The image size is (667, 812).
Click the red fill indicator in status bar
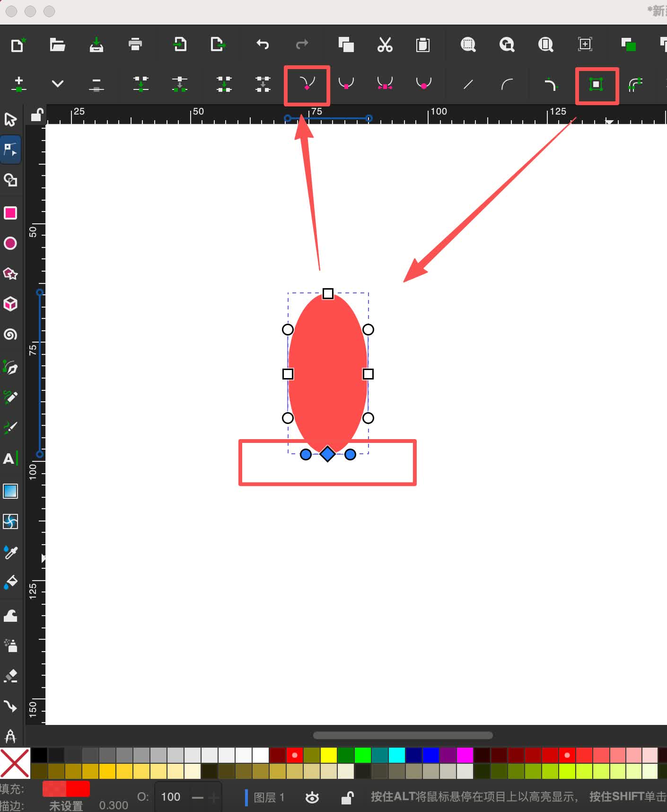click(x=66, y=789)
